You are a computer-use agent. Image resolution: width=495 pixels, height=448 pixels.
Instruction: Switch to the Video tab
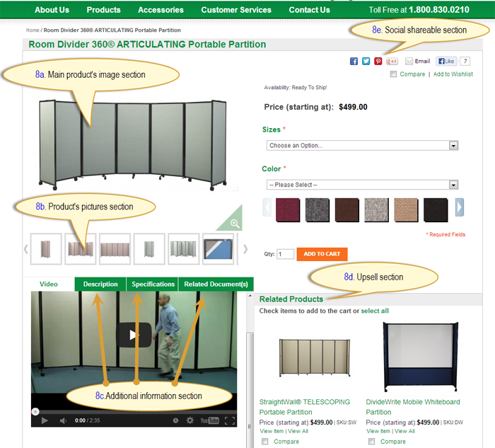49,284
